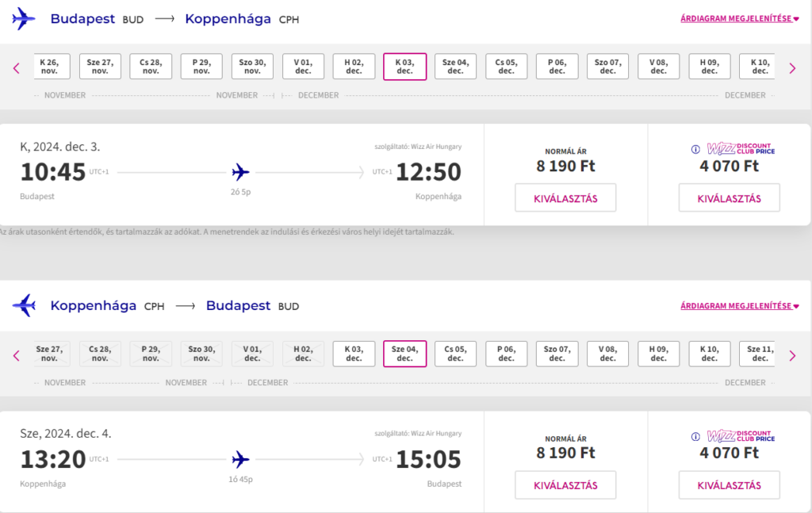Open outbound Wizz Discount Club info icon
This screenshot has width=812, height=513.
(695, 149)
